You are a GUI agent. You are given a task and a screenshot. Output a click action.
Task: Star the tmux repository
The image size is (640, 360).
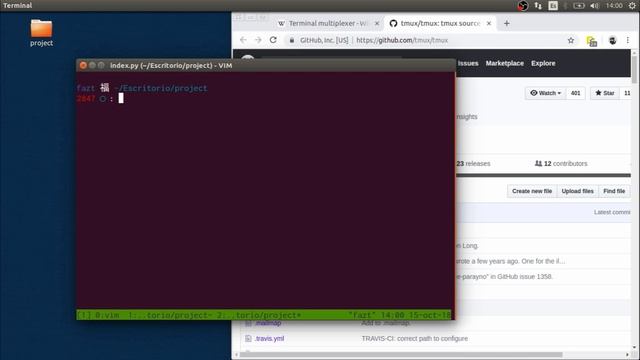[604, 93]
